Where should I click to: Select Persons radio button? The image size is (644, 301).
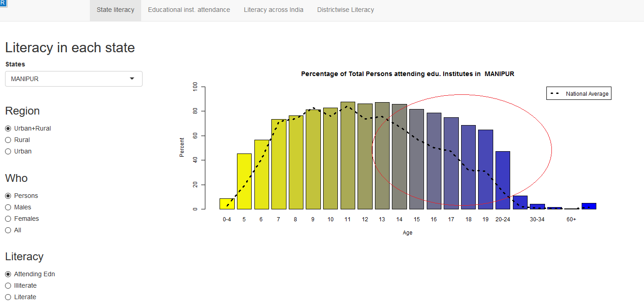click(8, 196)
